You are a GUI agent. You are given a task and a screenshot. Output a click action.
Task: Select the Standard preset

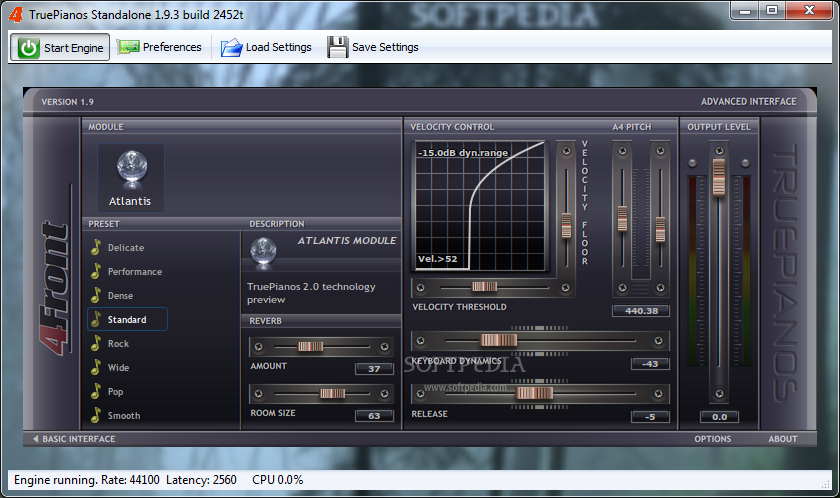click(127, 319)
